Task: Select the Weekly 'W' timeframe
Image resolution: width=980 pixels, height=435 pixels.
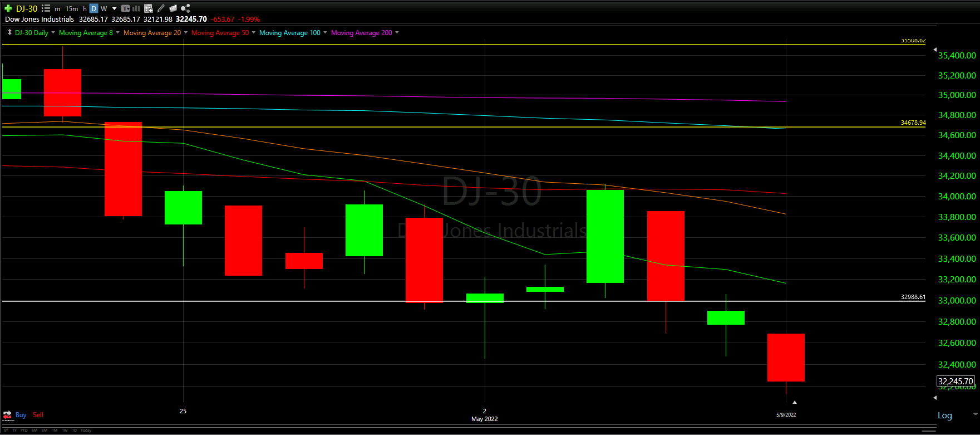Action: click(104, 9)
